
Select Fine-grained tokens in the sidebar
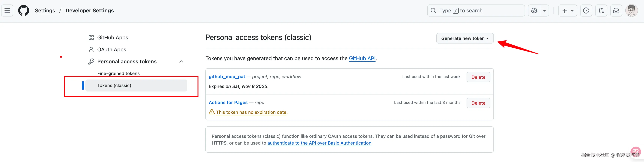coord(118,73)
